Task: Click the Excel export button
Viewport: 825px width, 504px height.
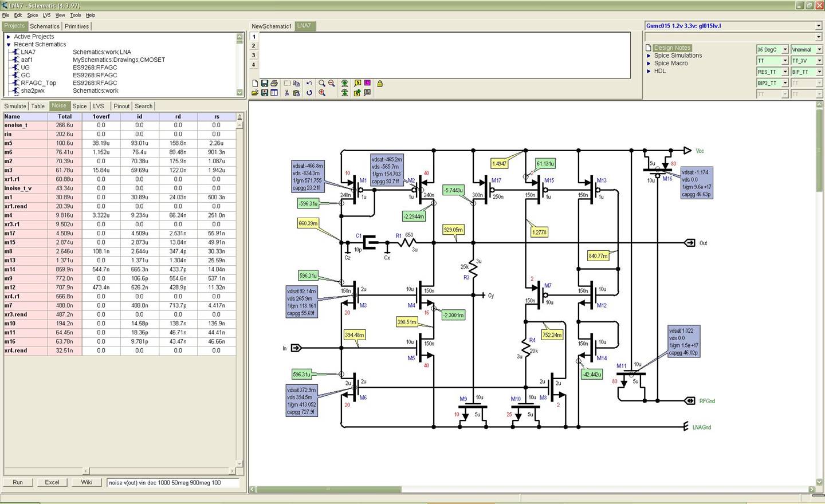Action: pyautogui.click(x=52, y=482)
